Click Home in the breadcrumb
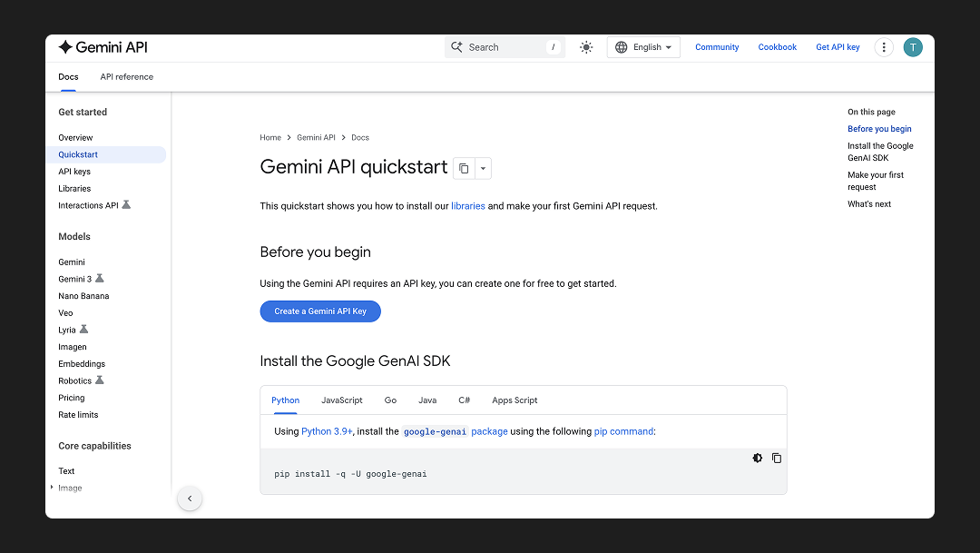Screen dimensions: 980x553 pyautogui.click(x=270, y=138)
